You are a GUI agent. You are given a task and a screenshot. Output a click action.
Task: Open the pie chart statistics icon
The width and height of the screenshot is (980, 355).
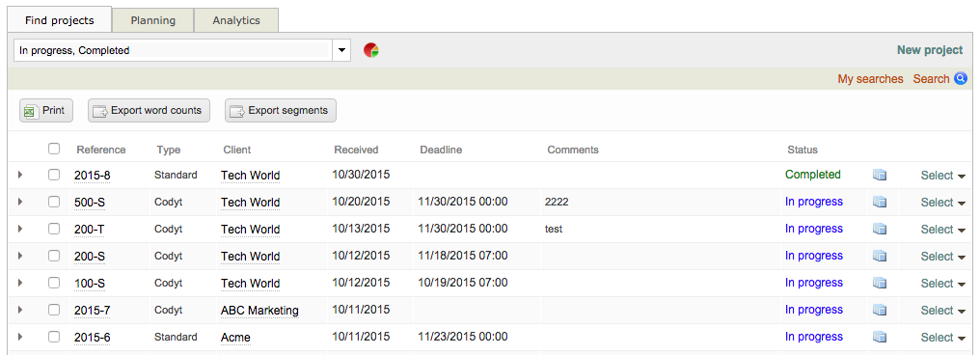[371, 50]
